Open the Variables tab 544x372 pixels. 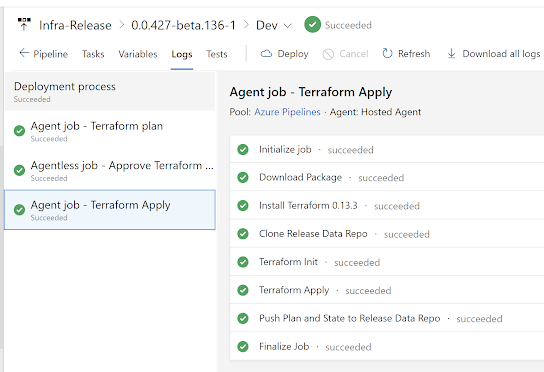[x=138, y=54]
